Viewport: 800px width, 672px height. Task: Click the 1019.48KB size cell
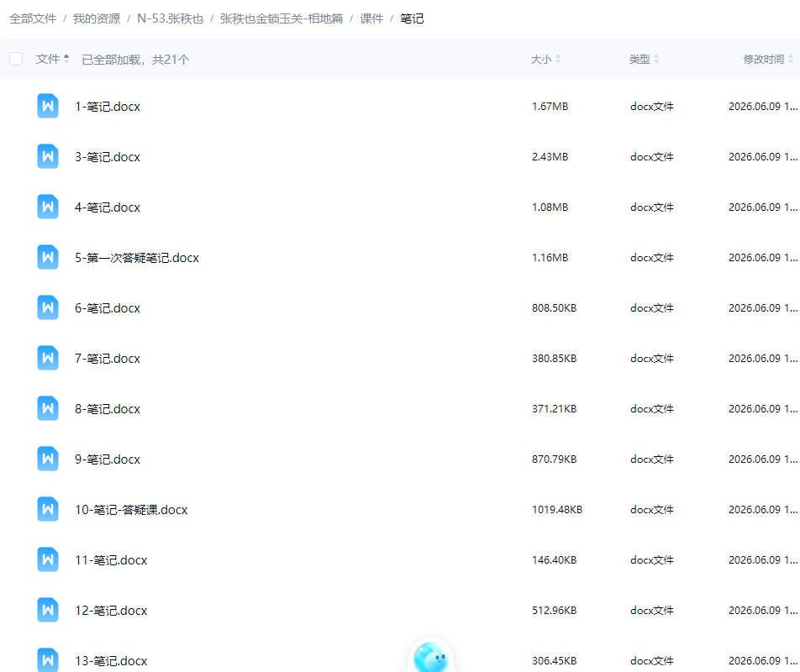[x=557, y=511]
